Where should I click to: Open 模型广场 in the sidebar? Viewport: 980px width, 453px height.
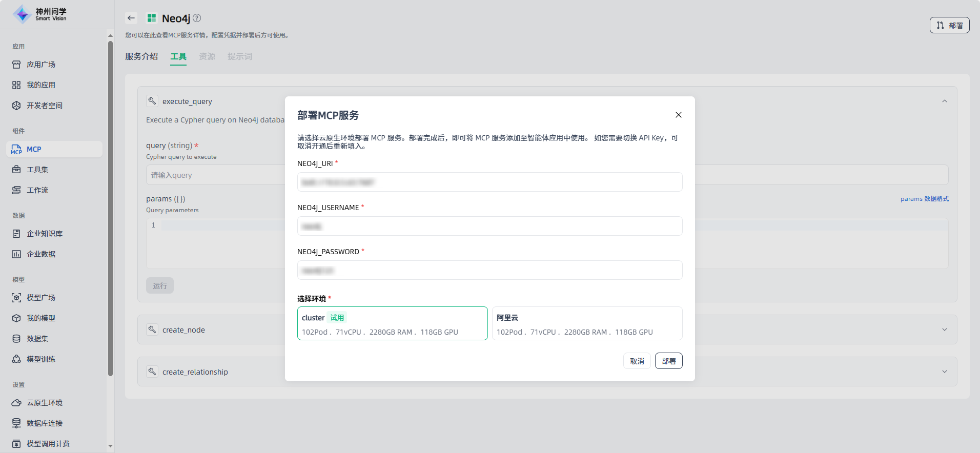coord(41,298)
